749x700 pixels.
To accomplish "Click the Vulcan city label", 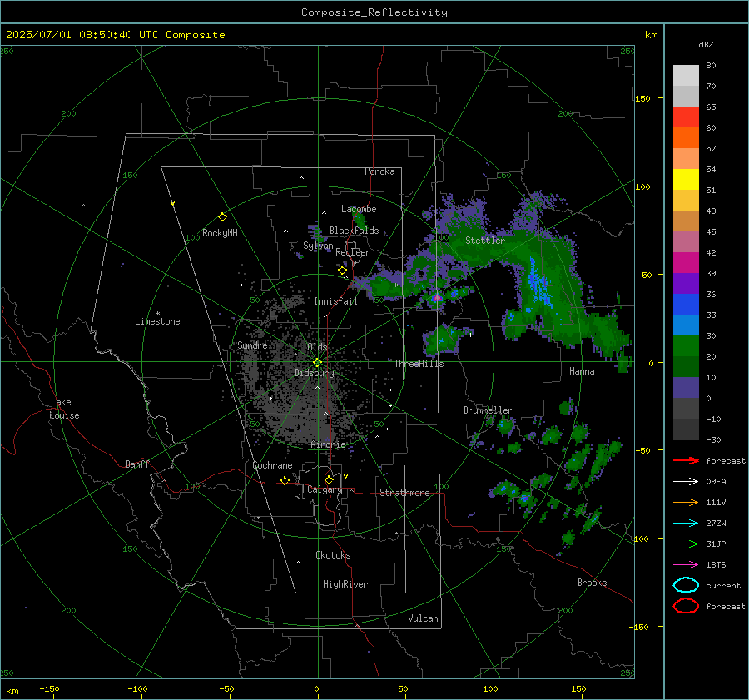I will pyautogui.click(x=423, y=618).
